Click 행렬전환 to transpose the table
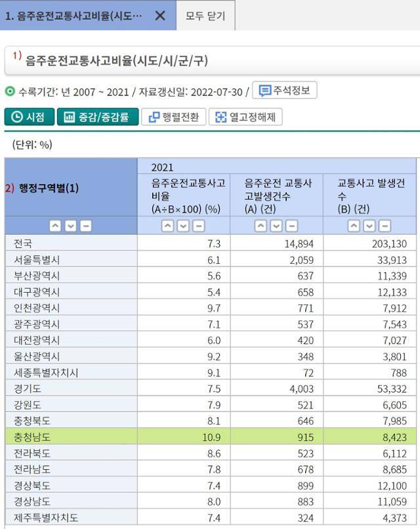The image size is (420, 529). (x=173, y=117)
